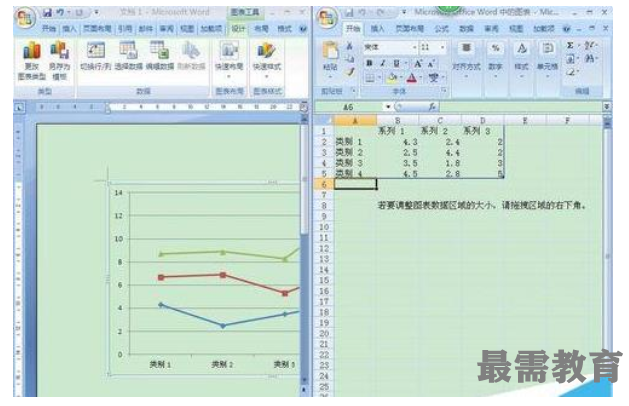
Task: Expand Alignment group in Excel ribbon
Action: tap(466, 60)
